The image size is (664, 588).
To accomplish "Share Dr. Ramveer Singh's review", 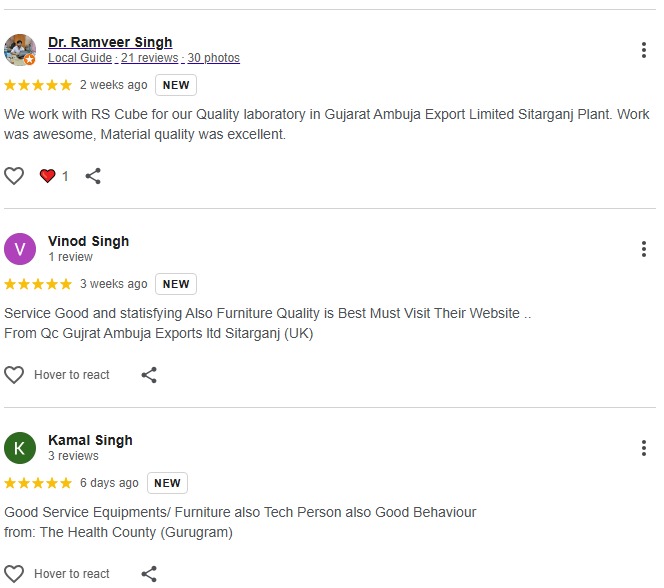I will (93, 176).
